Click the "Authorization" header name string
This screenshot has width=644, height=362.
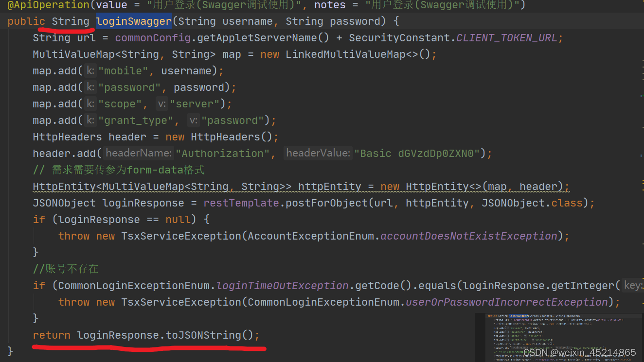click(x=222, y=153)
